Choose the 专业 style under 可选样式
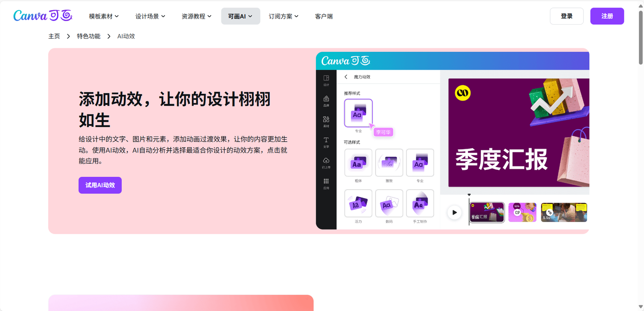This screenshot has width=644, height=311. (x=420, y=163)
